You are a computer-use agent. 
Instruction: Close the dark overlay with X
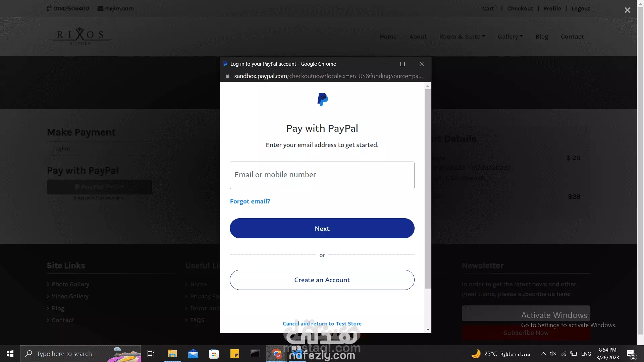point(627,10)
